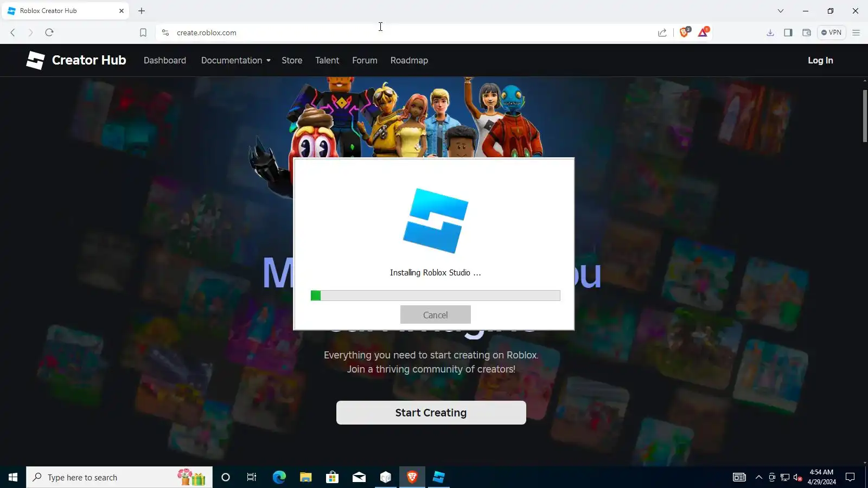The image size is (868, 488).
Task: Click the Creator Hub title text
Action: 89,60
